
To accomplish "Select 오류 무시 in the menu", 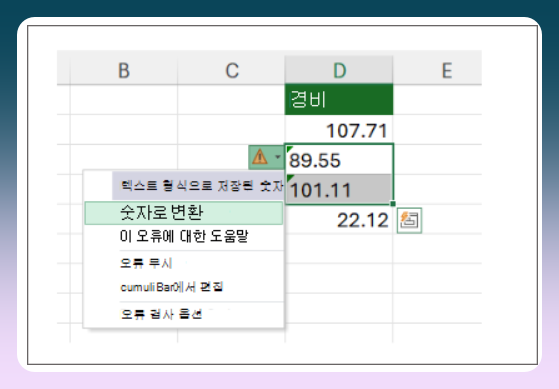I will 184,263.
